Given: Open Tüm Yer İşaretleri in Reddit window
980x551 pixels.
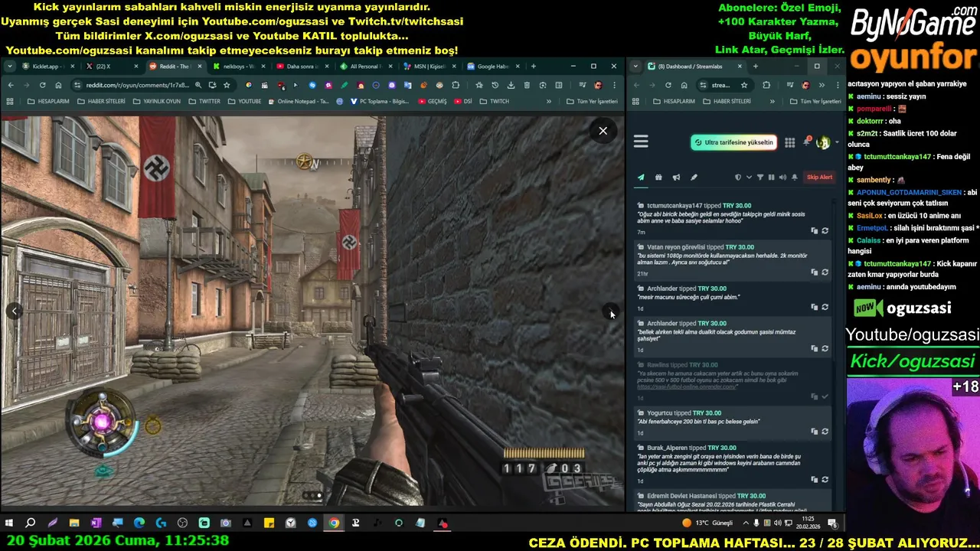Looking at the screenshot, I should pyautogui.click(x=592, y=101).
